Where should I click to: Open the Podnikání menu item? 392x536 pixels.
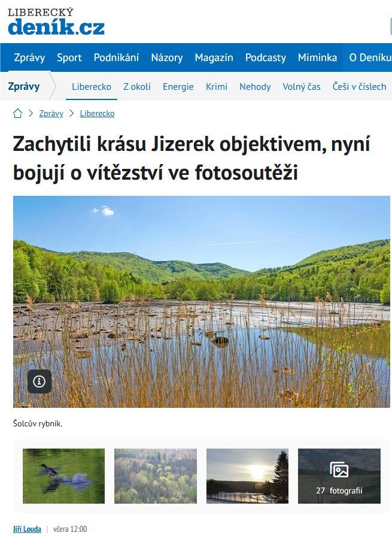tap(117, 57)
